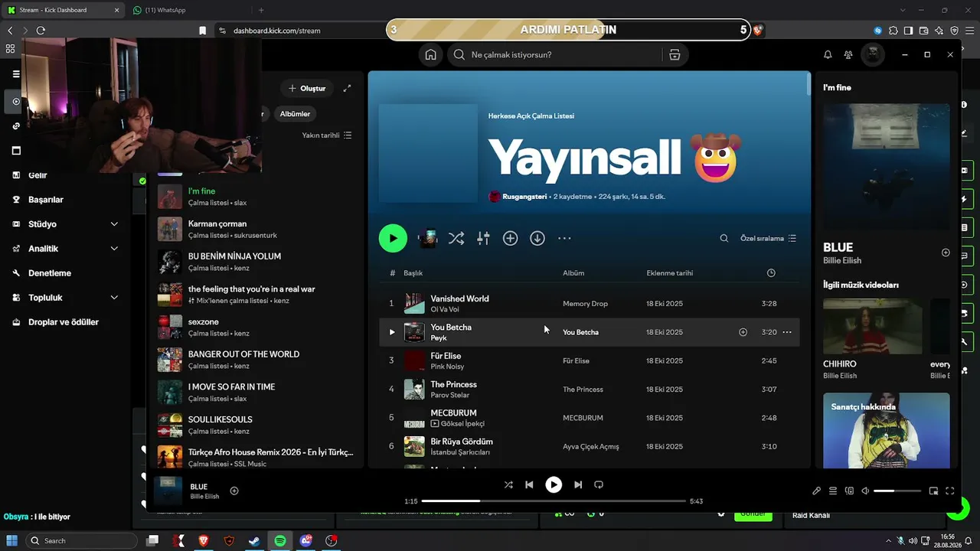This screenshot has width=980, height=551.
Task: Open the I'm fine playlist in the library
Action: (x=256, y=196)
